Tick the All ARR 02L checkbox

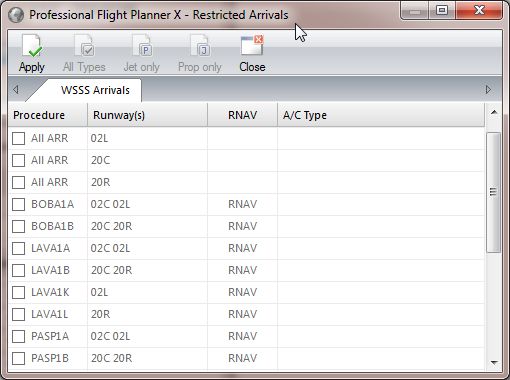point(18,138)
